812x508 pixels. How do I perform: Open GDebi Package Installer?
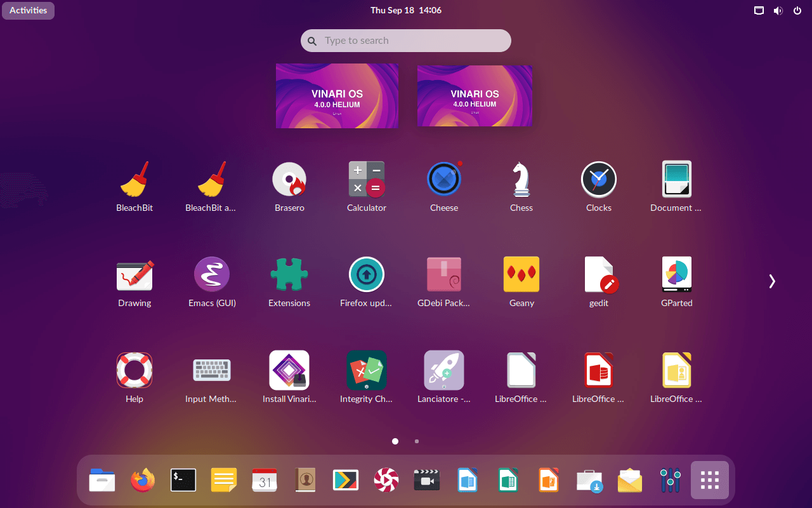pyautogui.click(x=444, y=275)
